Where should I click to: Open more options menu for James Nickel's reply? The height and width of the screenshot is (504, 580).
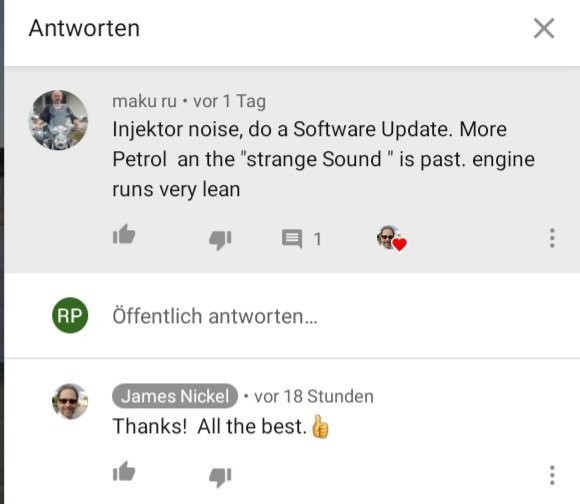552,475
